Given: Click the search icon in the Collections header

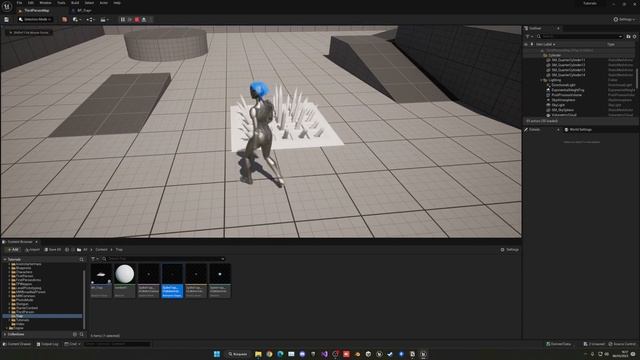Looking at the screenshot, I should 82,334.
